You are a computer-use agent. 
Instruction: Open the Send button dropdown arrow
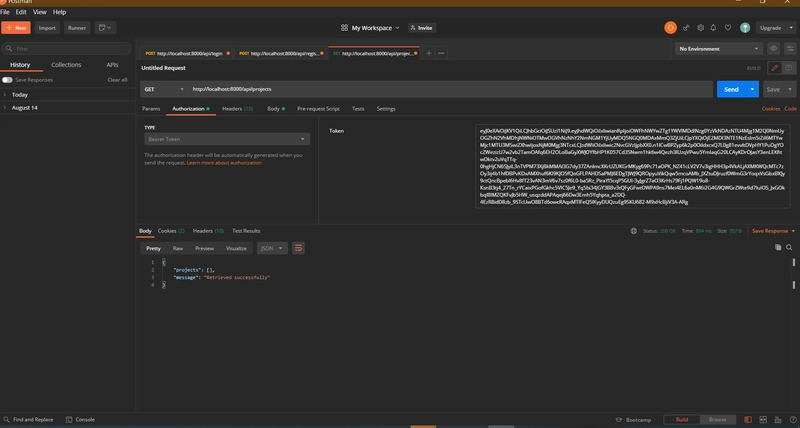point(752,89)
